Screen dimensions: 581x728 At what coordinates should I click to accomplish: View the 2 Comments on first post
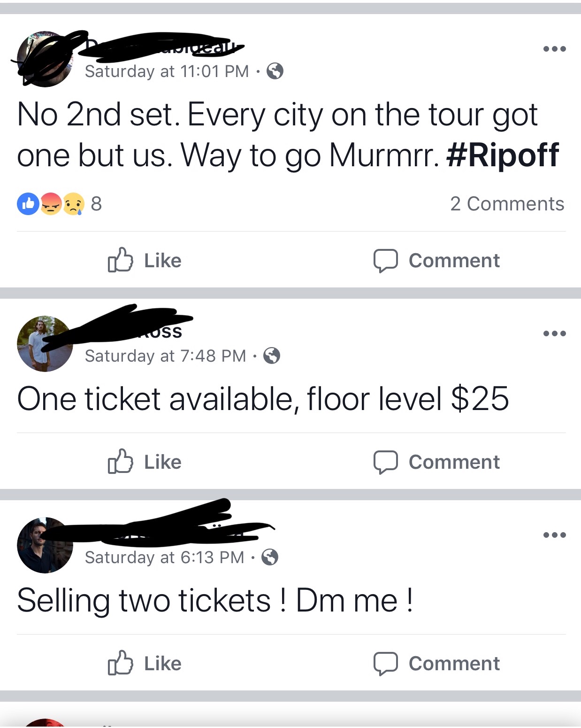point(507,204)
